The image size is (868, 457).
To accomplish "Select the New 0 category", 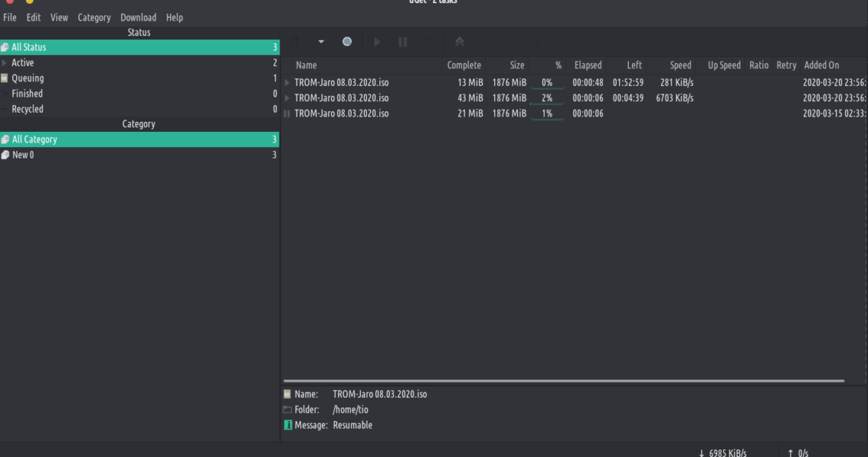I will 23,155.
